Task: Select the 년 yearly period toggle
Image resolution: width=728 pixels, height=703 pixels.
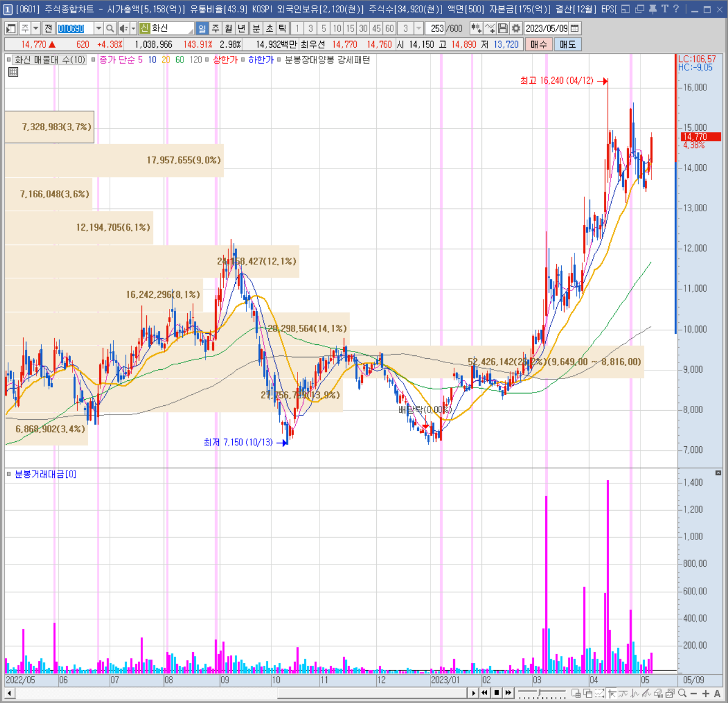Action: 242,28
